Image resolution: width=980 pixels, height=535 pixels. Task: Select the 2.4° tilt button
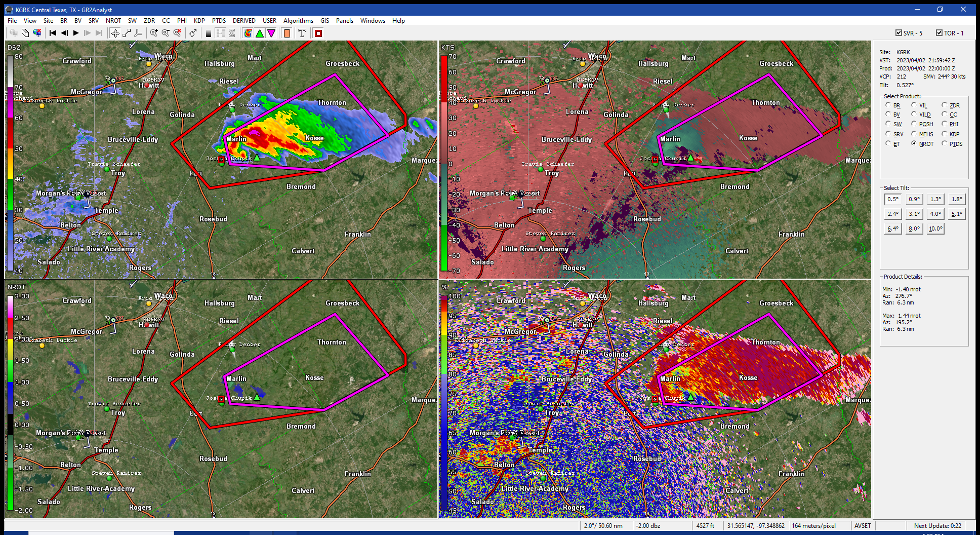[893, 214]
